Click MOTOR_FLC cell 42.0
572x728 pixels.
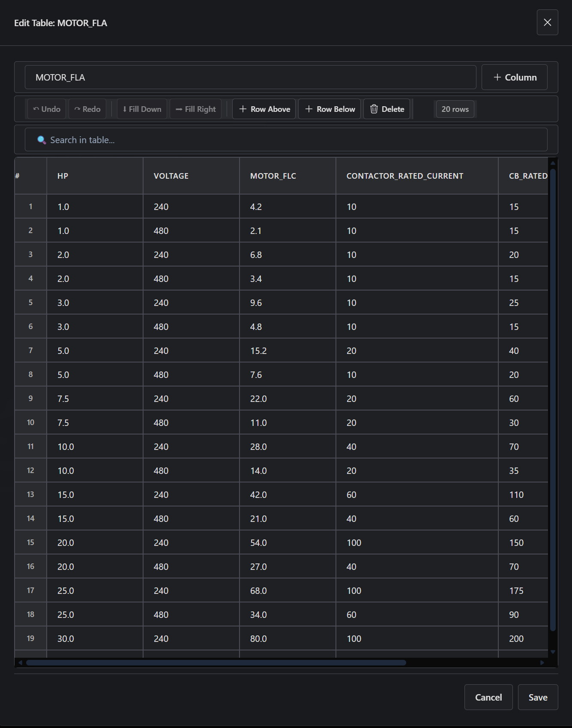pyautogui.click(x=287, y=494)
